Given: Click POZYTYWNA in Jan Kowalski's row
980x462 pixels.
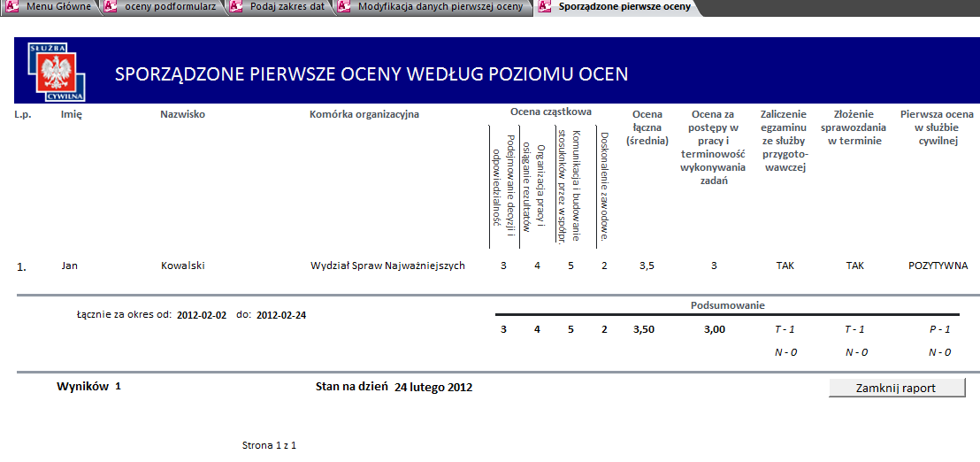Looking at the screenshot, I should point(938,266).
